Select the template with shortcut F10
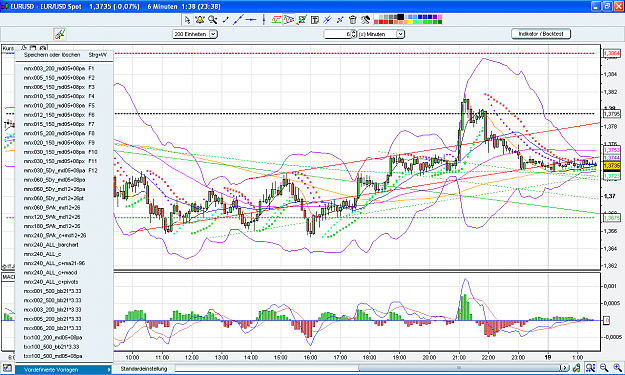 point(65,152)
